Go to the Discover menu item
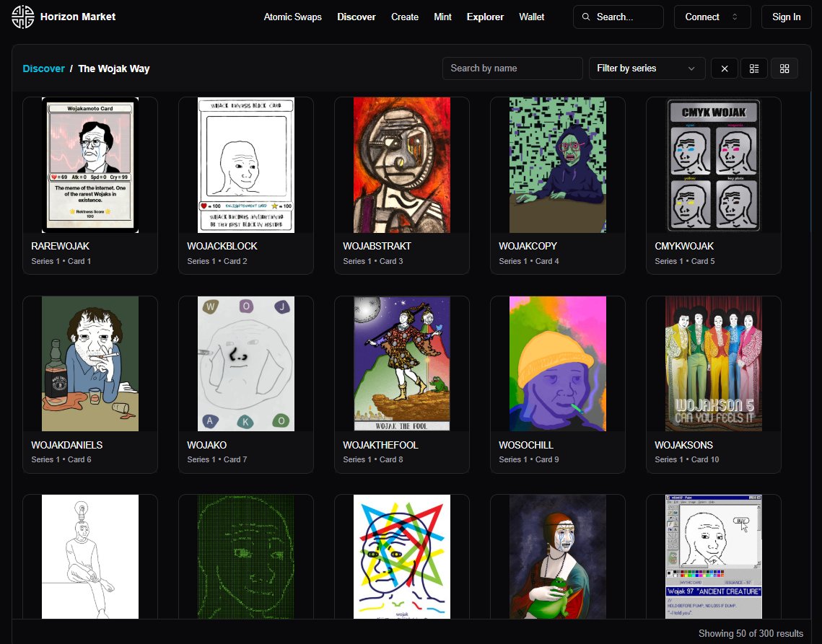Screen dimensions: 822x644 tap(357, 17)
